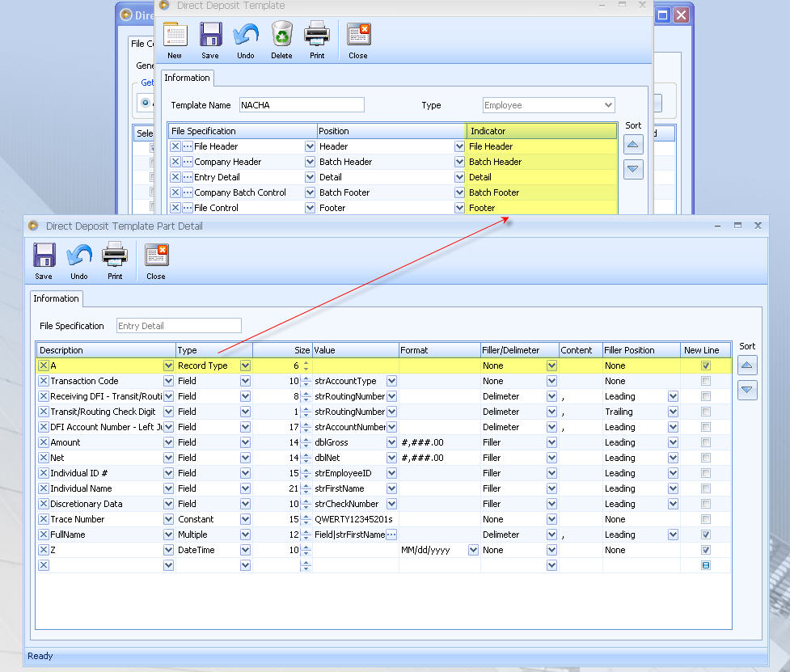Click New icon in Direct Deposit Template toolbar
The image size is (790, 672).
pos(175,36)
